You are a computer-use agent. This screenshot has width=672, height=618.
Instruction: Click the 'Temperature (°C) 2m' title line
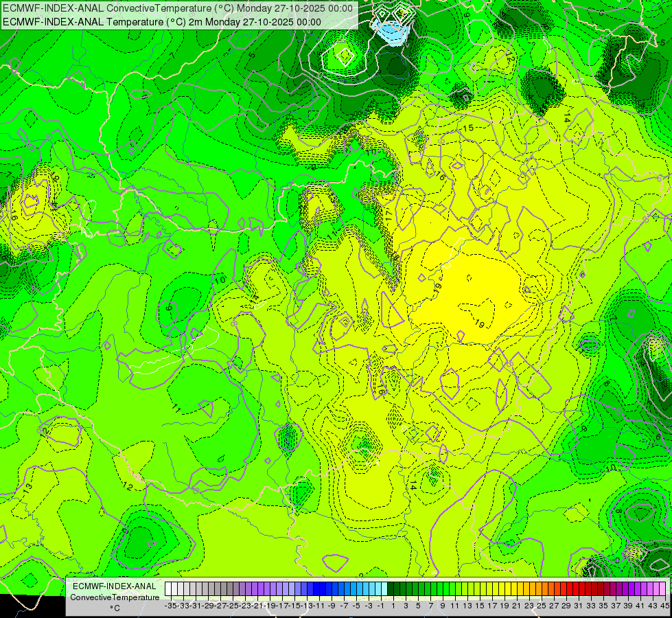point(162,22)
